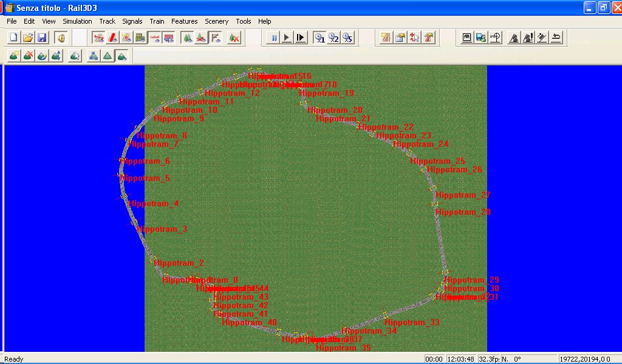Screen dimensions: 622x364
Task: Open the Simulation menu
Action: (x=77, y=21)
